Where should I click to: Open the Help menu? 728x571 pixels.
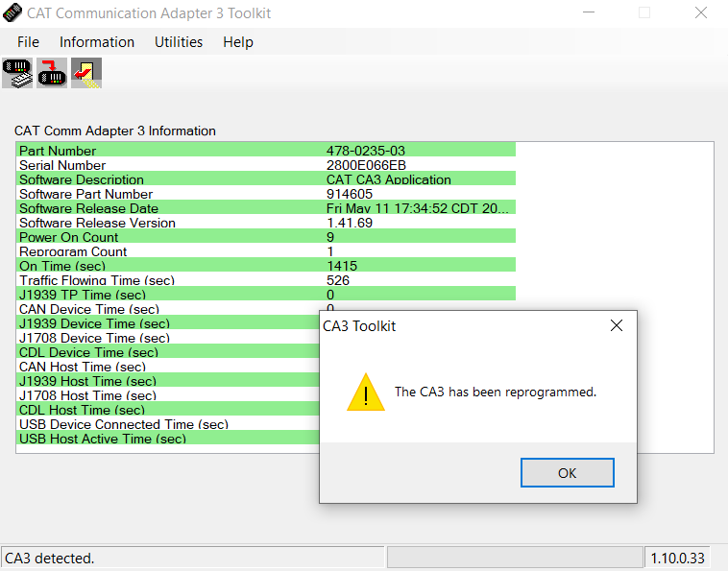238,42
